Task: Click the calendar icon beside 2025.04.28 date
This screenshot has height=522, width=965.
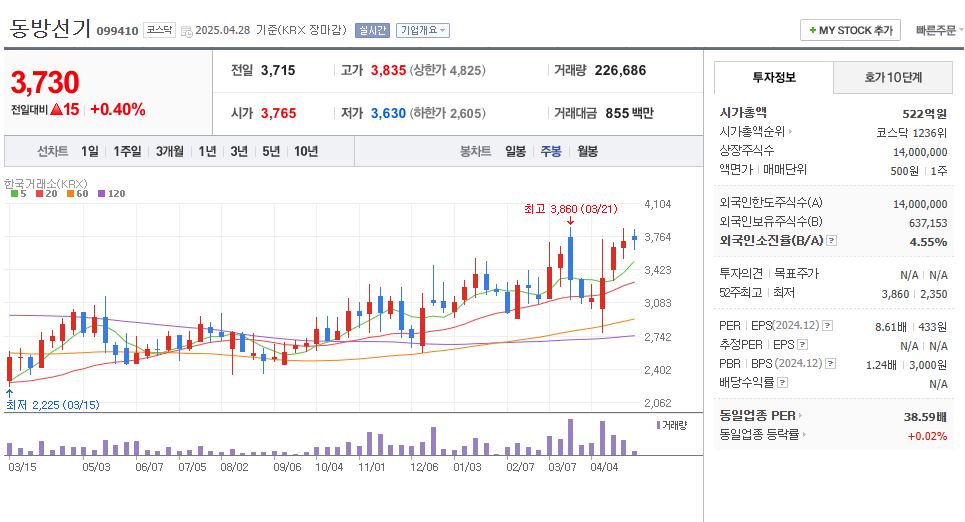Action: [x=186, y=31]
